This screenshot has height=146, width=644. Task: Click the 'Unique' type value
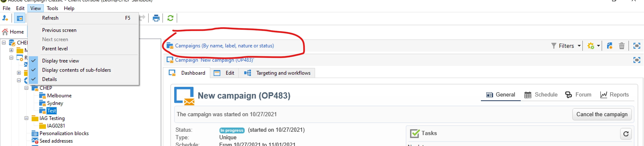(x=228, y=137)
